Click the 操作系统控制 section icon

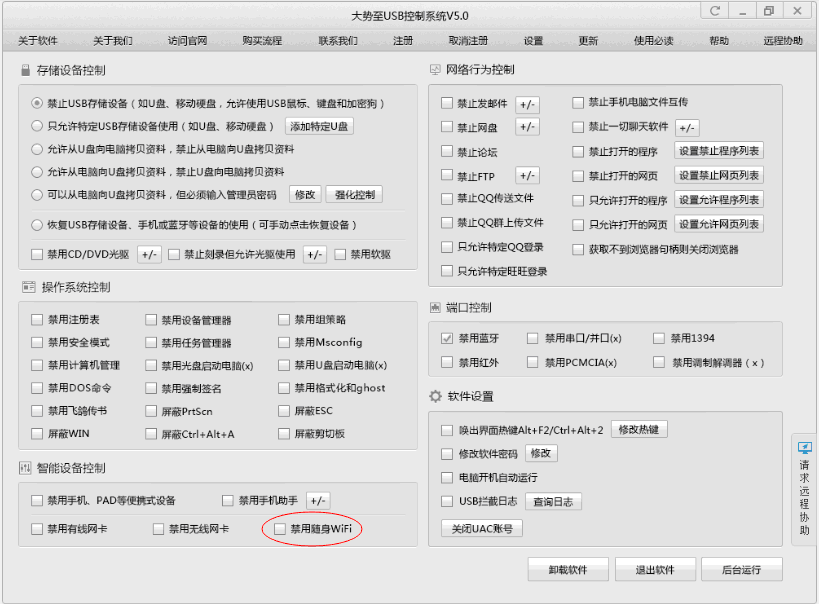point(25,288)
